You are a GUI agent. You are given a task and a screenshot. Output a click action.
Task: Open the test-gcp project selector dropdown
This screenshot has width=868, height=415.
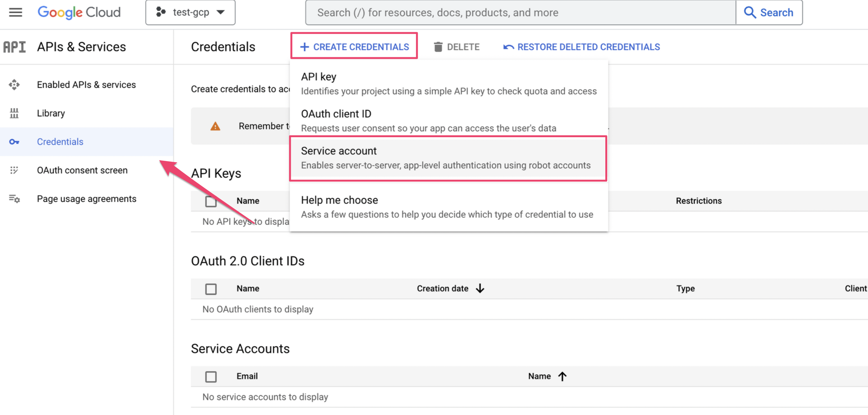click(190, 13)
